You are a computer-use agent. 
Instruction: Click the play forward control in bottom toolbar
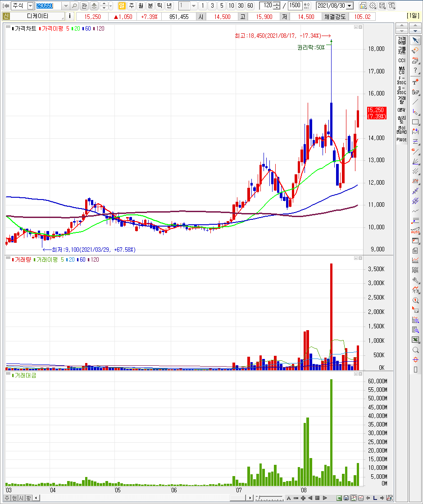click(325, 498)
